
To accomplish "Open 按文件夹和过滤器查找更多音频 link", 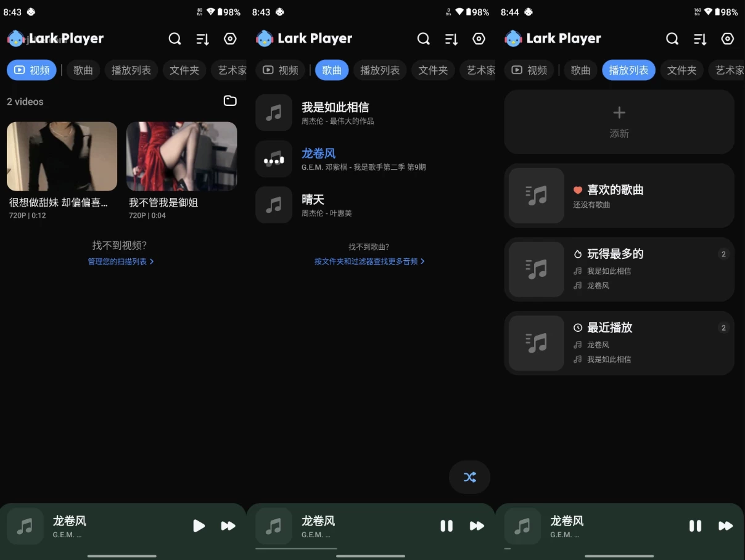I will (x=366, y=261).
